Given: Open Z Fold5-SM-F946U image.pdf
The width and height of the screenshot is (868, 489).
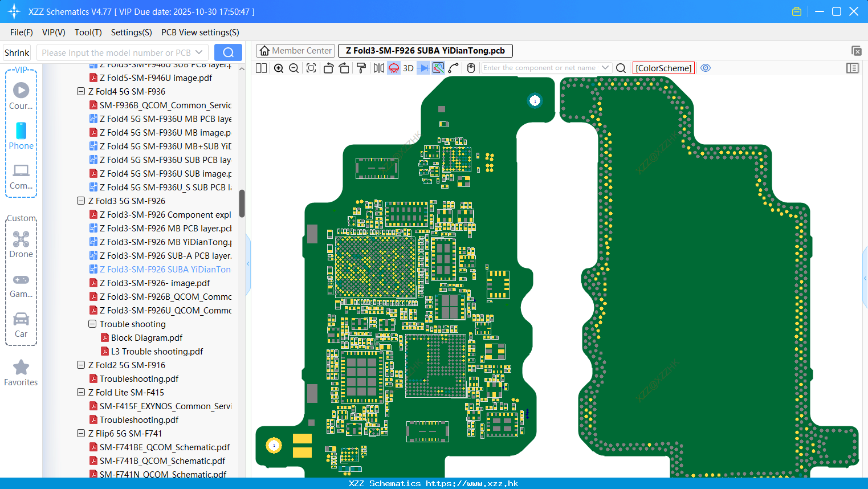Looking at the screenshot, I should [150, 78].
